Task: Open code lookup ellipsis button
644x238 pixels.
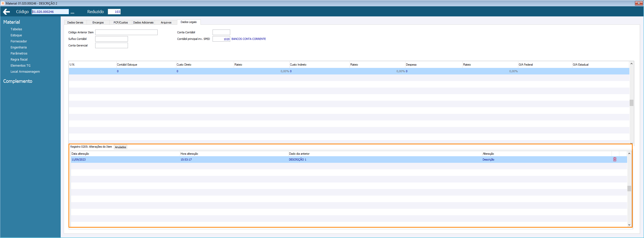Action: pos(73,12)
